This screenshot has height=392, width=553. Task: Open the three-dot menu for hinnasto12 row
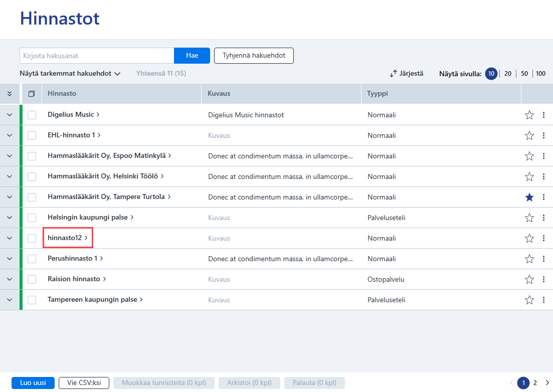click(x=543, y=238)
